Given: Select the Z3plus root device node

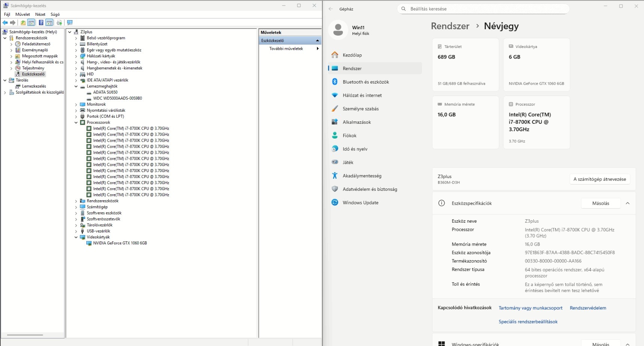Looking at the screenshot, I should click(x=86, y=32).
